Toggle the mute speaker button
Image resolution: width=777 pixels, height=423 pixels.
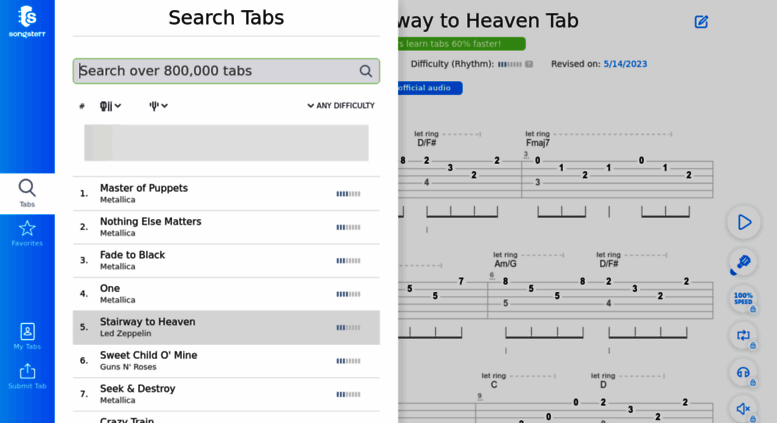point(743,409)
